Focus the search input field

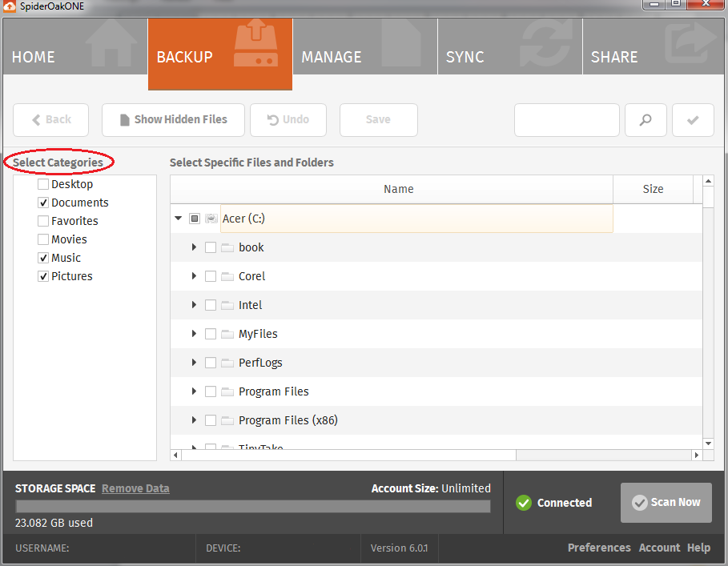pyautogui.click(x=567, y=120)
